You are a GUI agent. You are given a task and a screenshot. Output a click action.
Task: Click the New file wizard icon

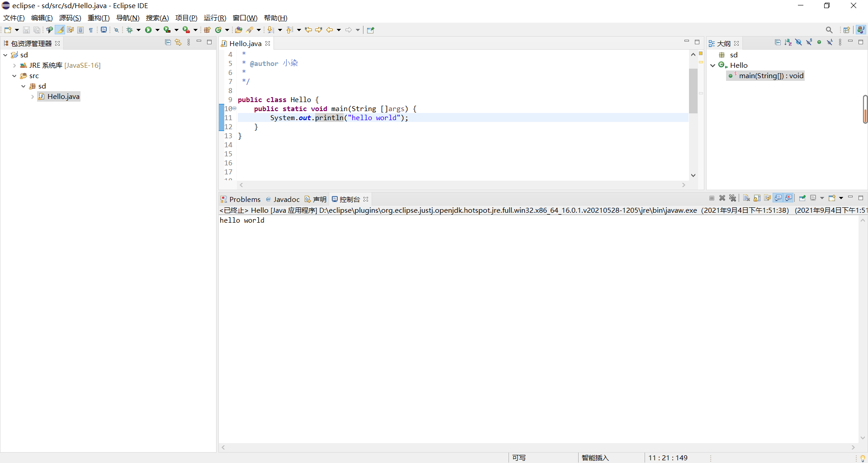tap(8, 30)
